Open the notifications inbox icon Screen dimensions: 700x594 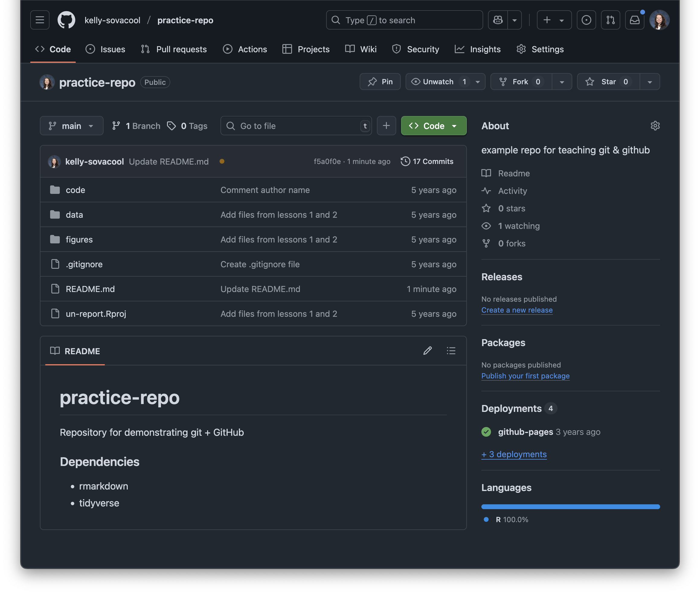[634, 20]
